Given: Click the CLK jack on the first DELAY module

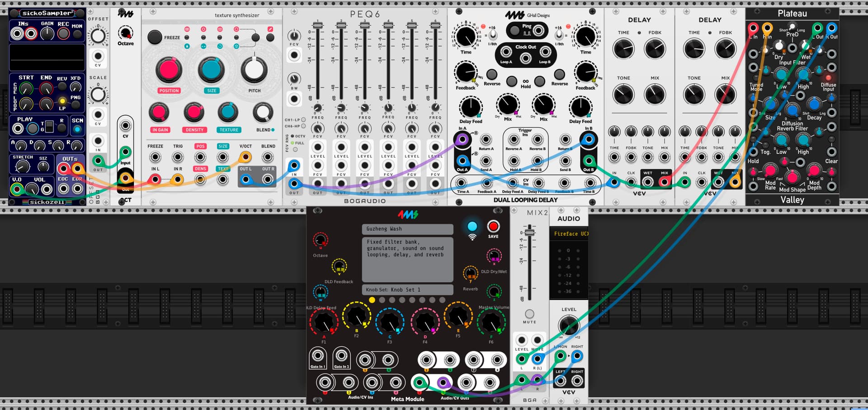Looking at the screenshot, I should [x=631, y=183].
